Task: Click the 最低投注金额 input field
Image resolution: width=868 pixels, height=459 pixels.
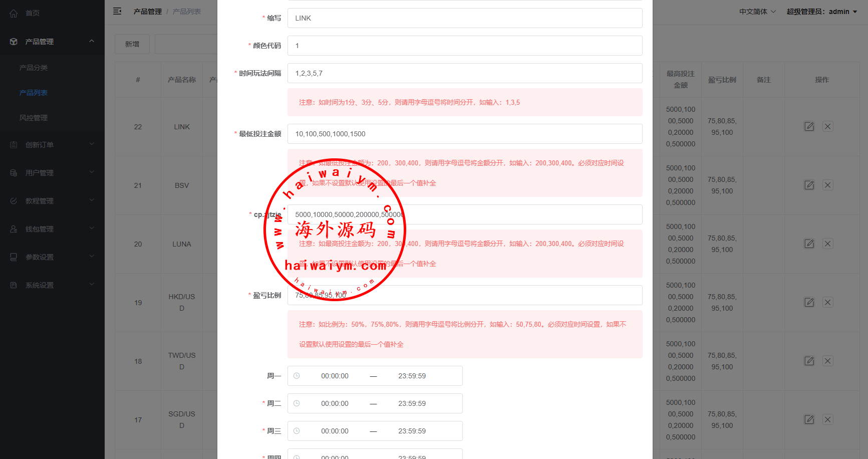Action: [x=464, y=134]
